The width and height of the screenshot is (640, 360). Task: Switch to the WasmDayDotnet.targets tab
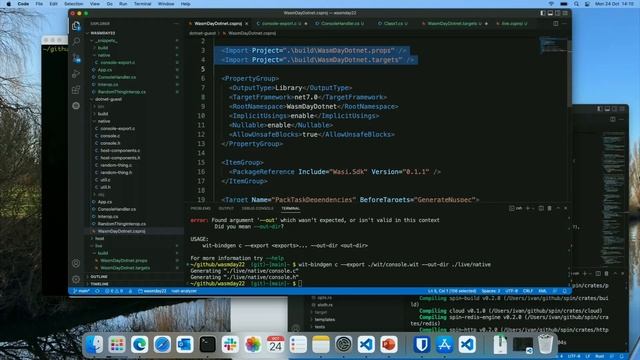[x=454, y=24]
